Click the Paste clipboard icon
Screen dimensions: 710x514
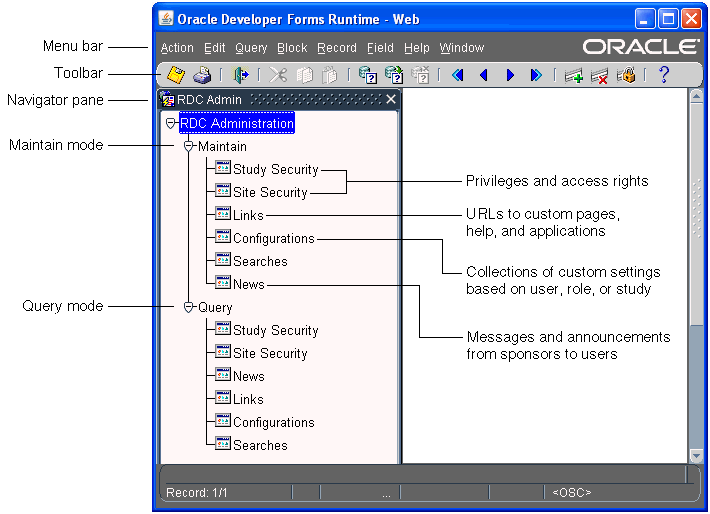coord(330,75)
